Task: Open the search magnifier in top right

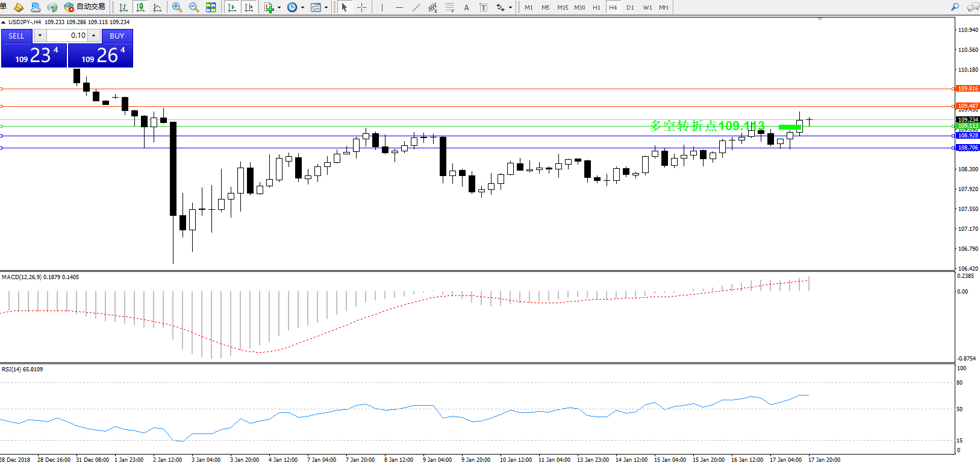Action: pos(955,7)
